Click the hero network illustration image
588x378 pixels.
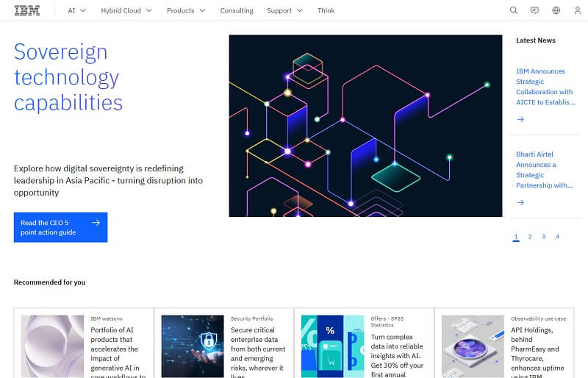[365, 126]
